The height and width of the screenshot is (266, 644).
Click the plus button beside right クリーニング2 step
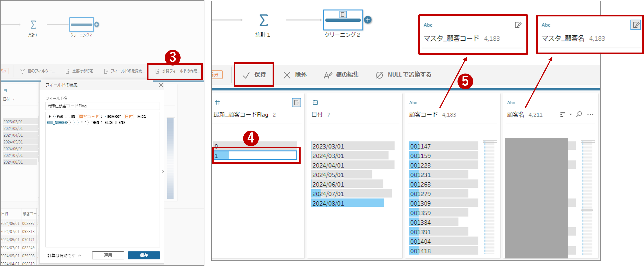click(x=368, y=20)
